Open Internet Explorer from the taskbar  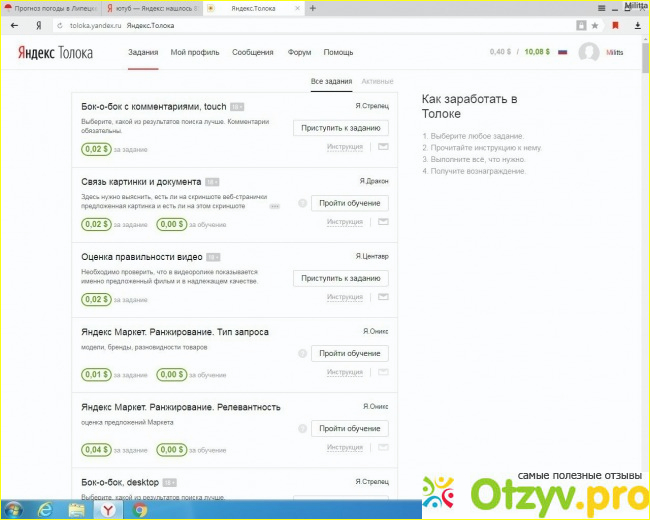45,509
